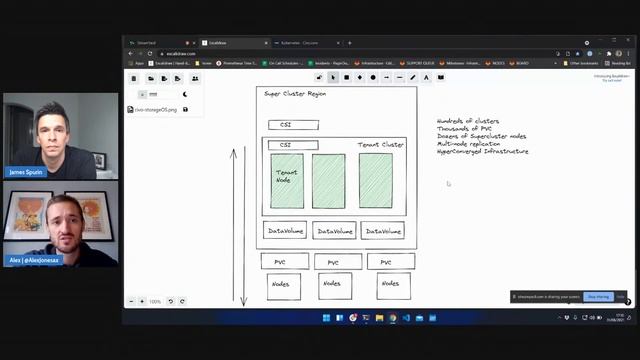Reset zoom at 100% label
The width and height of the screenshot is (640, 360).
coord(155,302)
